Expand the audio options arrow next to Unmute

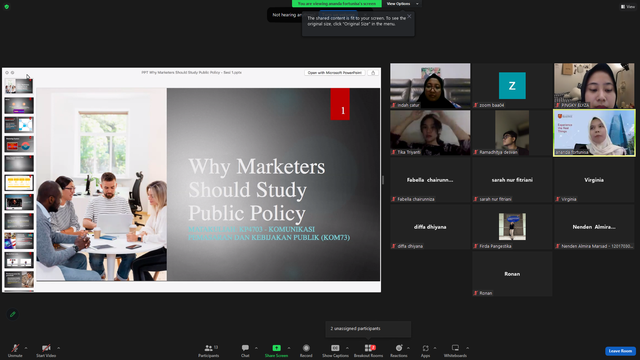(x=26, y=348)
